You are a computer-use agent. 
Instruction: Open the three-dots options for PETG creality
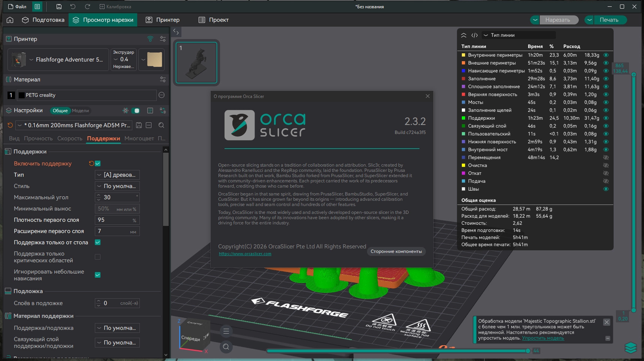[x=162, y=95]
